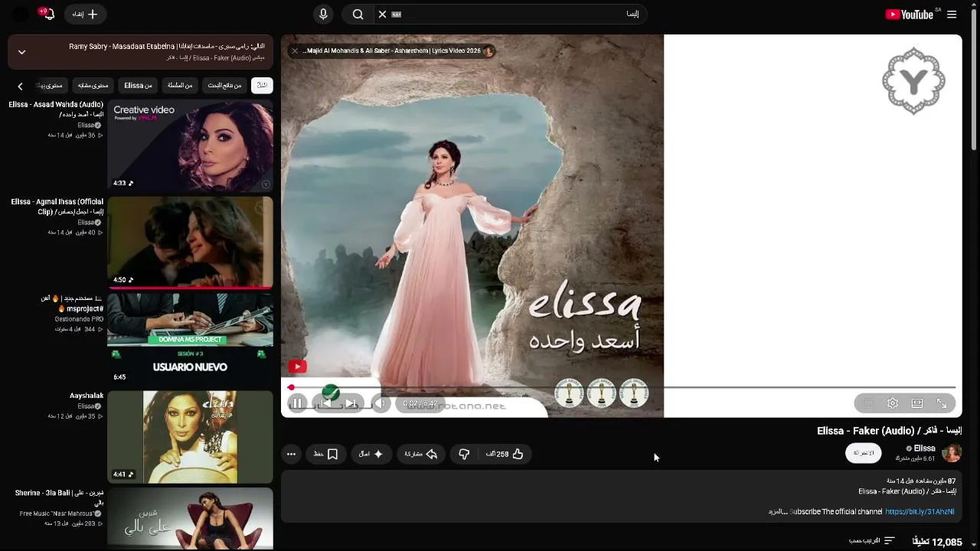Expand the description with ...المزيد

[778, 511]
